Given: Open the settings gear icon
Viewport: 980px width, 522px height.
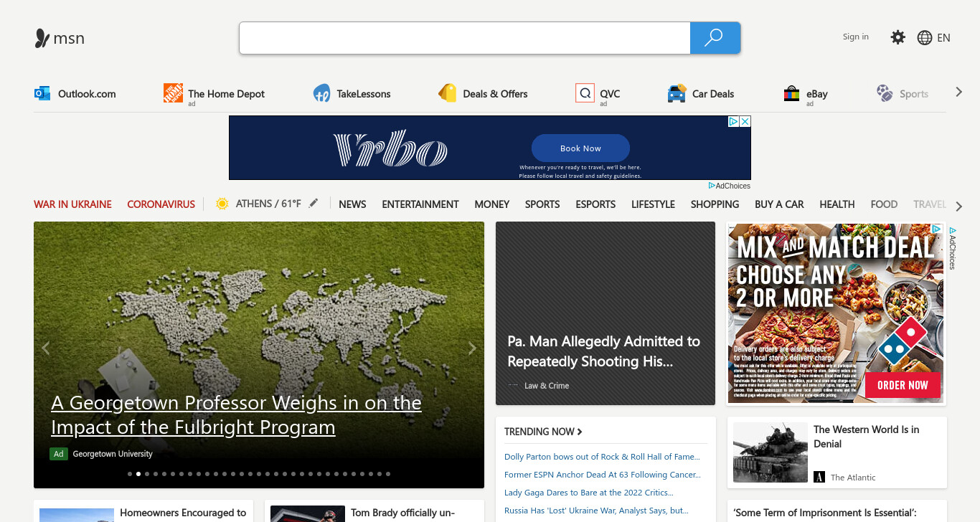Looking at the screenshot, I should [x=897, y=37].
